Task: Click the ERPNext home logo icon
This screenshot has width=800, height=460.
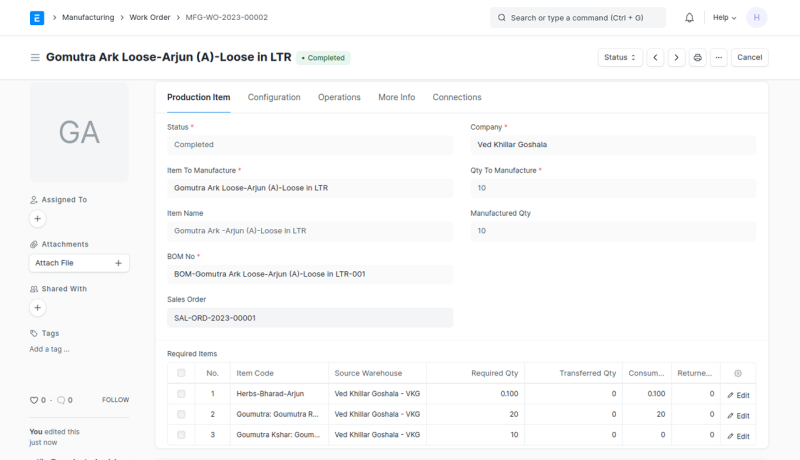Action: pyautogui.click(x=37, y=17)
